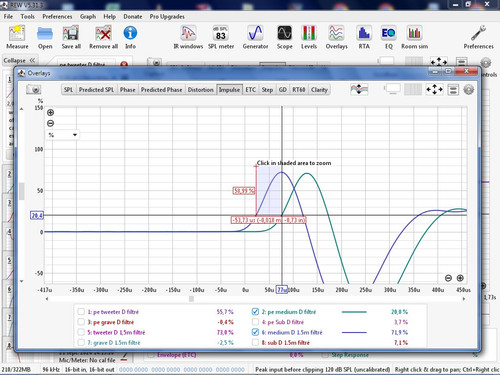The height and width of the screenshot is (375, 500).
Task: Open the File menu
Action: pyautogui.click(x=8, y=16)
